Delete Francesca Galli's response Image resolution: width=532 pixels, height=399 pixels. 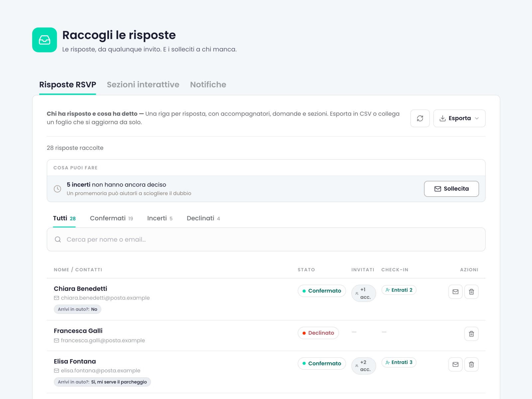pyautogui.click(x=471, y=334)
